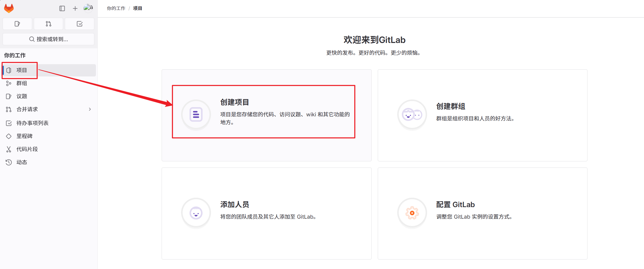
Task: Expand the 合并请求 chevron arrow
Action: point(90,109)
